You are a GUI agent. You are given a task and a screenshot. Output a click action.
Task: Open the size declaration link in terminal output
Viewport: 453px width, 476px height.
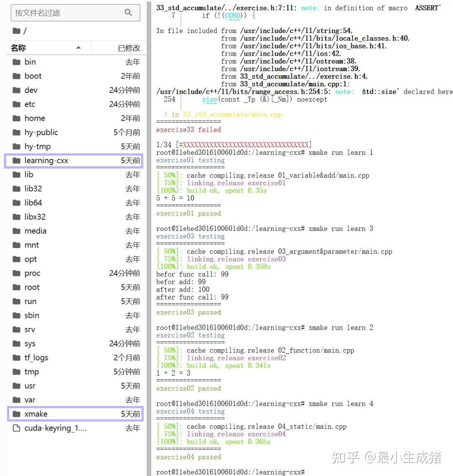(210, 99)
